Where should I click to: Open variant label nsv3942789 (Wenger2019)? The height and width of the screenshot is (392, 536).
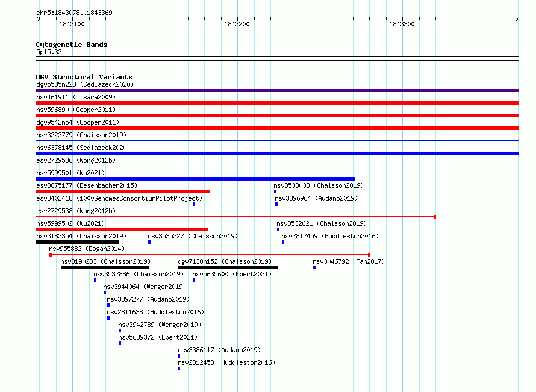pos(160,325)
